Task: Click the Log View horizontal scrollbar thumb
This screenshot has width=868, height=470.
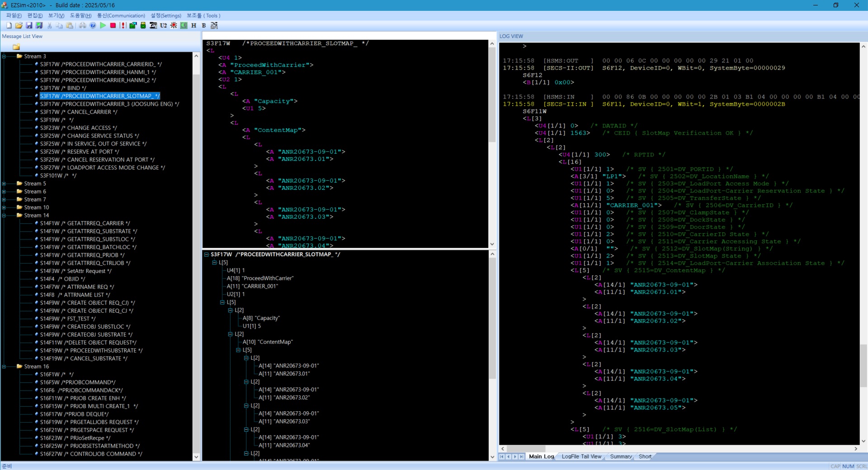Action: (x=526, y=449)
